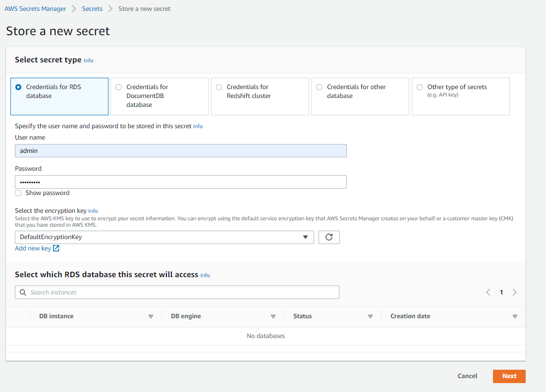Screen dimensions: 546x392
Task: Choose Other type of secrets option
Action: [x=420, y=87]
